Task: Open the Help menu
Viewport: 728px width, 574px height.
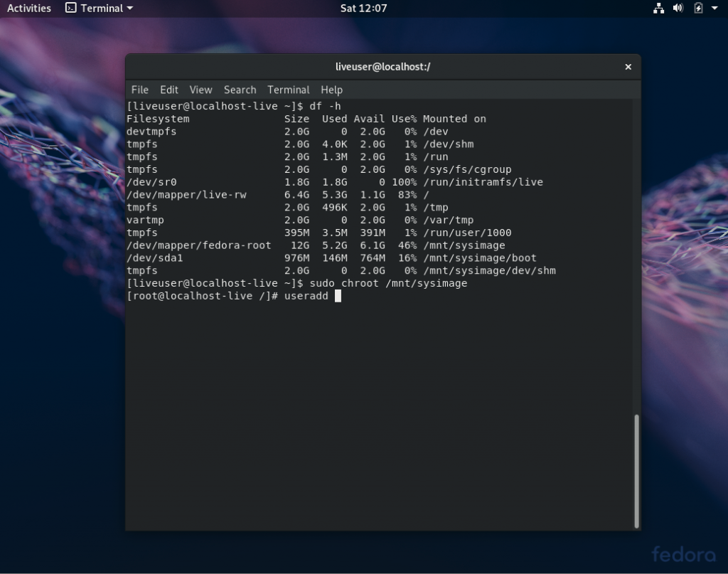Action: coord(331,90)
